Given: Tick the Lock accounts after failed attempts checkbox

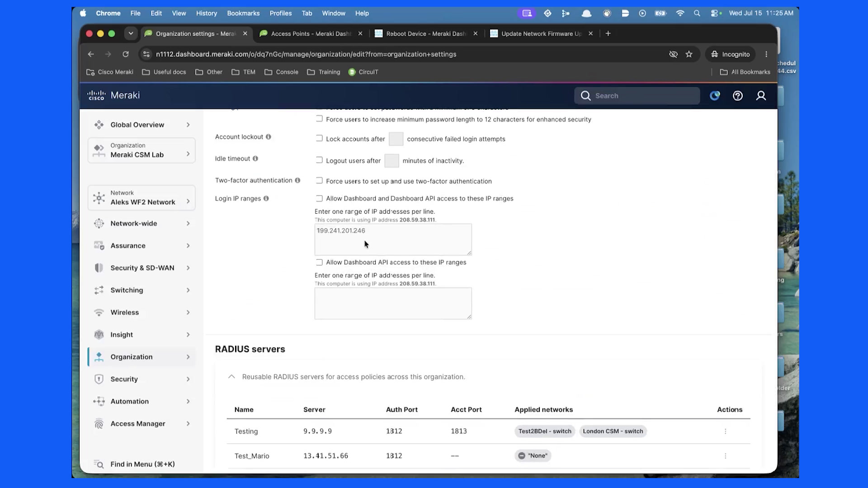Looking at the screenshot, I should click(x=319, y=138).
